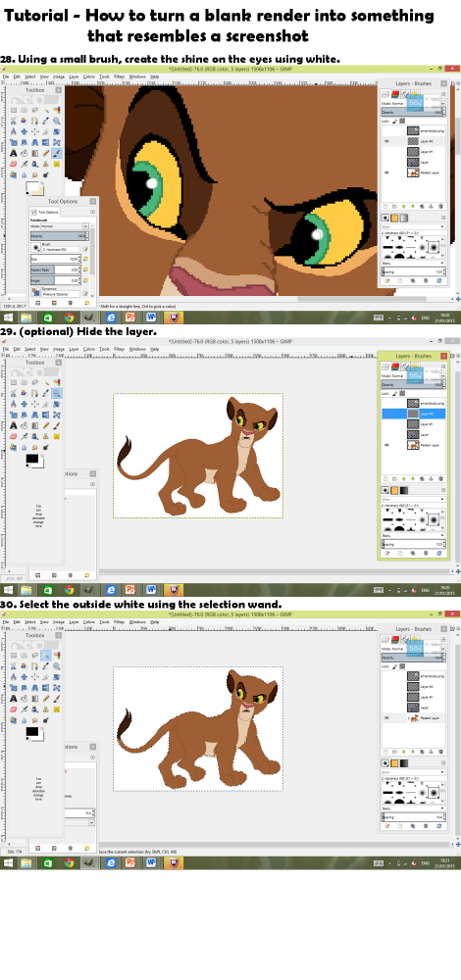
Task: Select Layer #2 row in step 29 Layers panel
Action: pos(414,414)
